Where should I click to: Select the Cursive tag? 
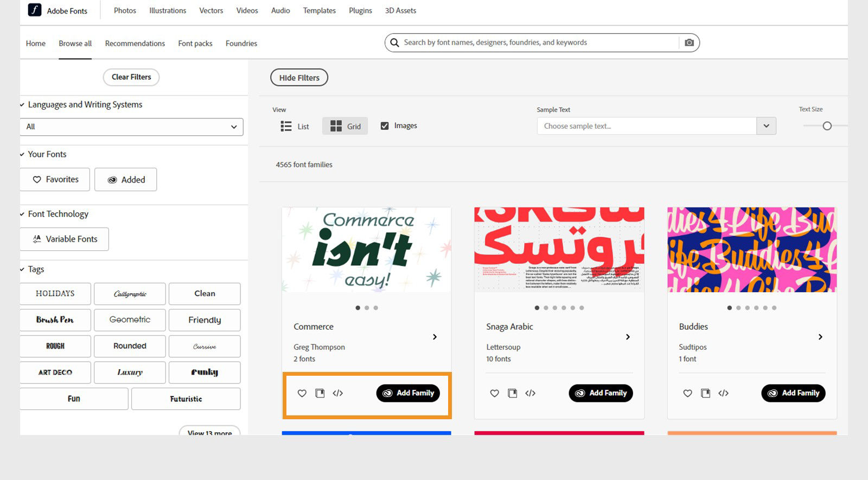click(205, 346)
